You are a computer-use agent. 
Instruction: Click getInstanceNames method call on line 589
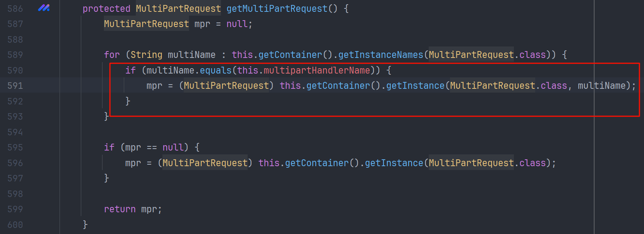(x=381, y=55)
